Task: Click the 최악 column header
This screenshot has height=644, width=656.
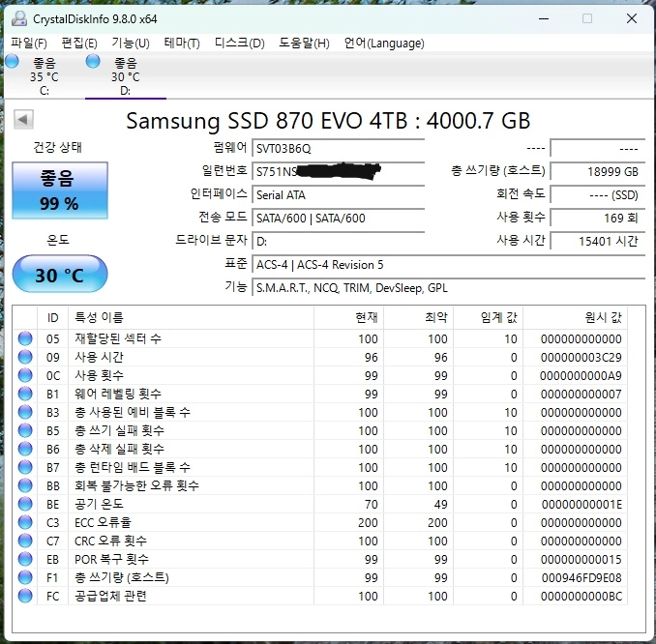Action: click(x=418, y=318)
